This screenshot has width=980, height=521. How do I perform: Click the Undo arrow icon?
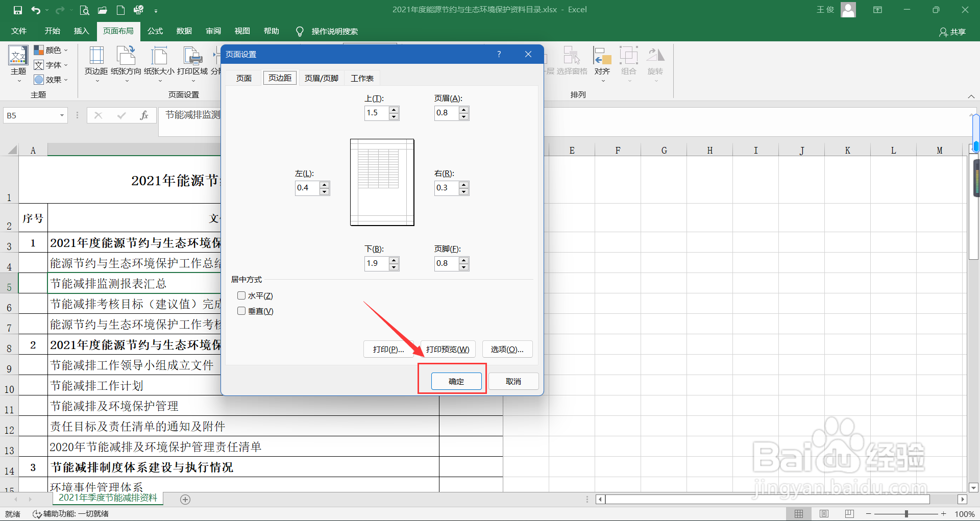pyautogui.click(x=35, y=10)
